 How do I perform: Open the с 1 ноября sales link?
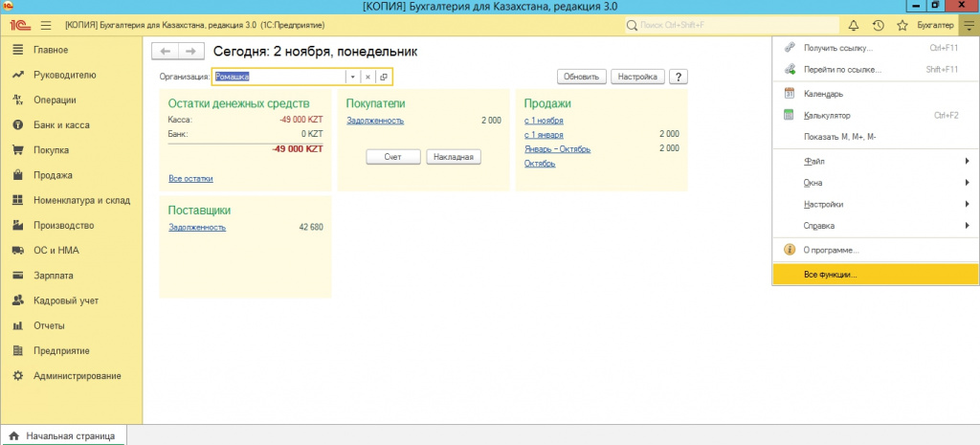[544, 121]
